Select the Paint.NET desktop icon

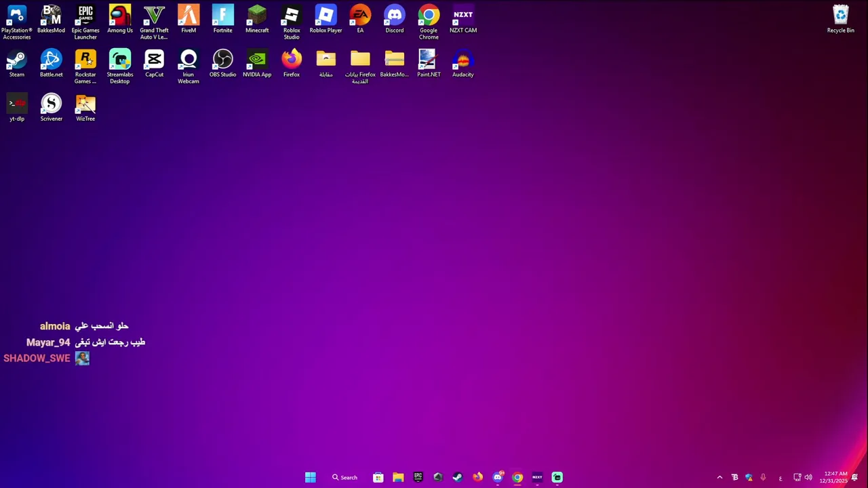[429, 64]
